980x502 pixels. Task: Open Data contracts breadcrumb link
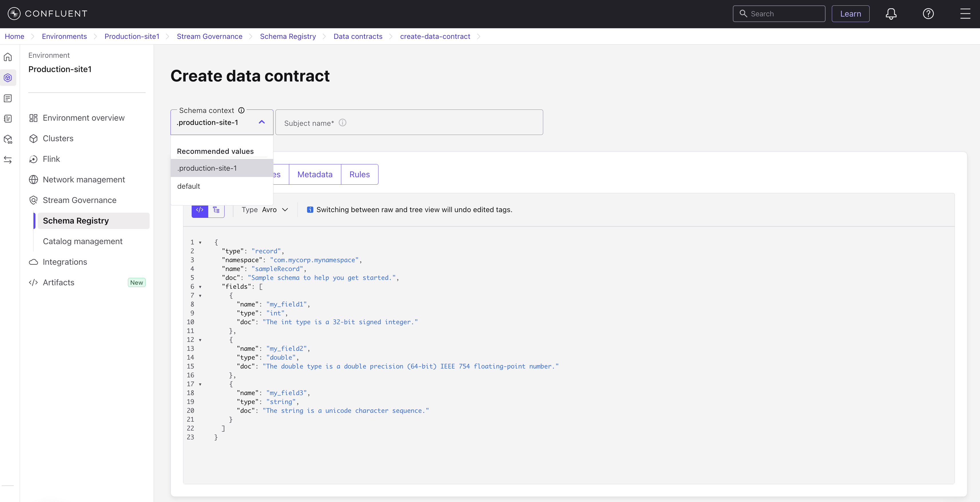pyautogui.click(x=358, y=36)
